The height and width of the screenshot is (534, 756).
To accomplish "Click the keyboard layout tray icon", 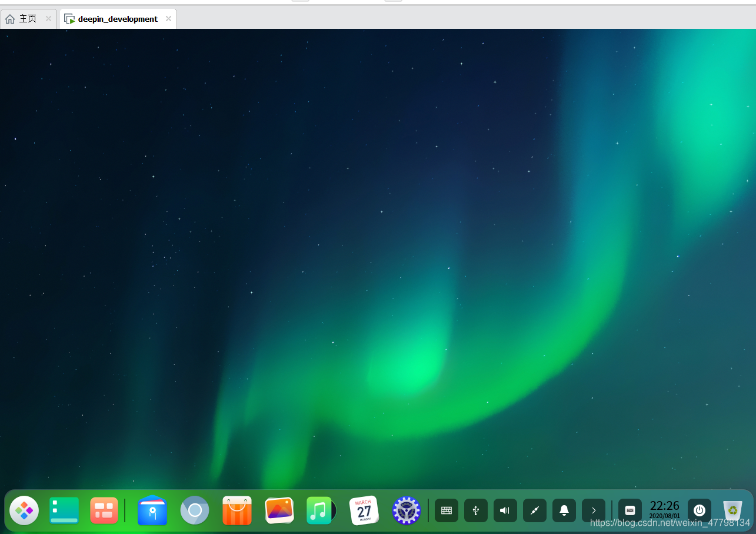I will pyautogui.click(x=447, y=510).
